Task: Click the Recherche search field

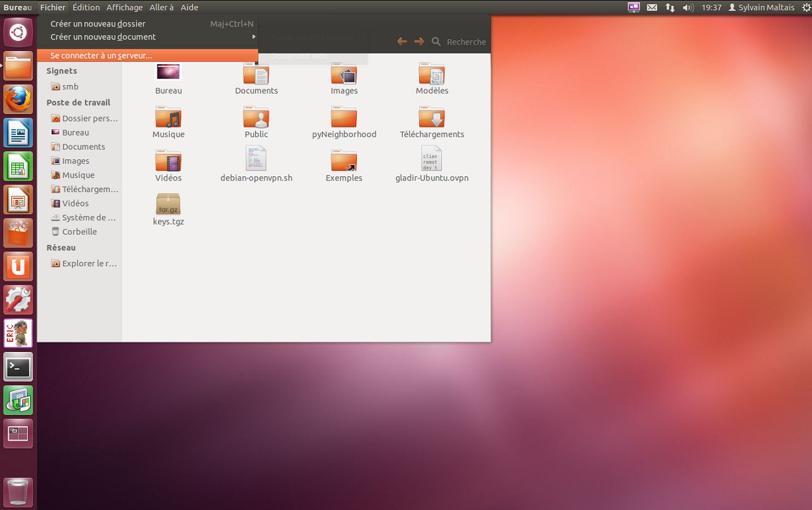Action: pyautogui.click(x=466, y=42)
